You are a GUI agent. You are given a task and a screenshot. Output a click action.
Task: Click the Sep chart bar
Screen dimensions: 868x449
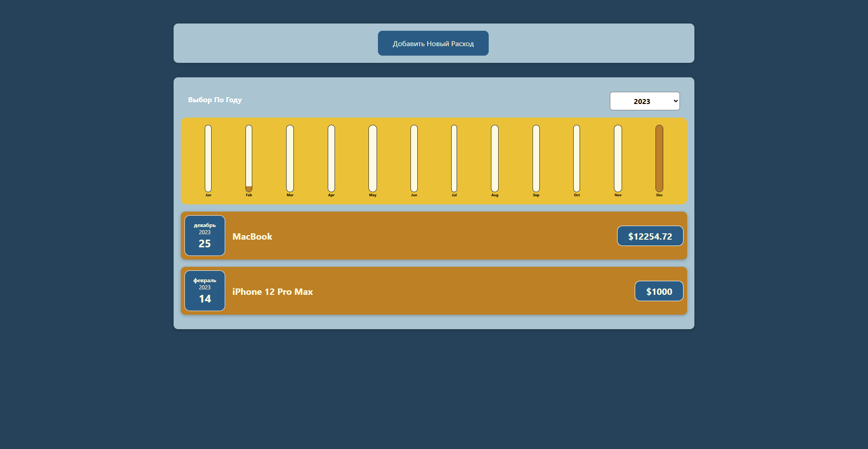(x=536, y=158)
